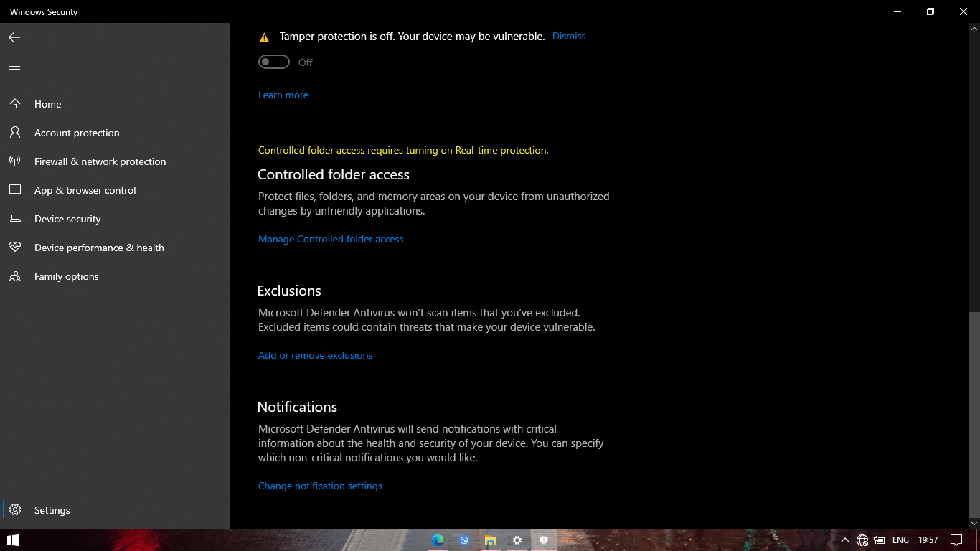Open Family options section
The height and width of the screenshot is (551, 980).
click(67, 276)
